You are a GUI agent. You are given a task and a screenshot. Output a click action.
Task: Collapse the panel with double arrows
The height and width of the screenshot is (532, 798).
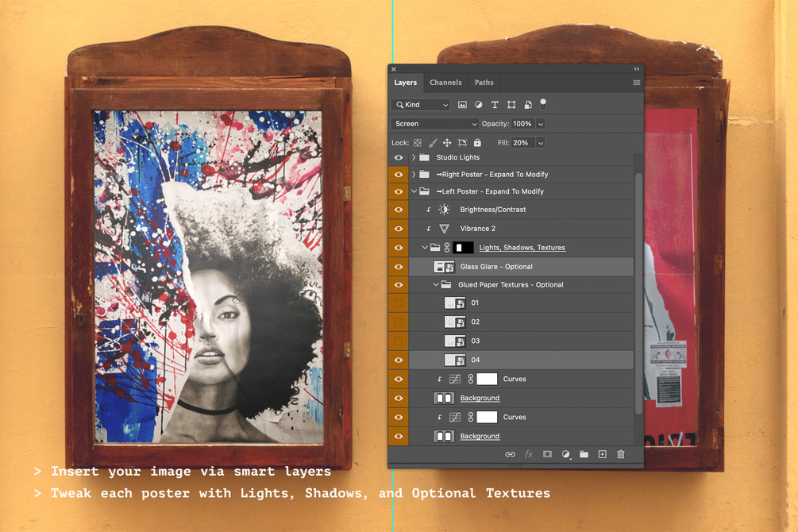636,69
